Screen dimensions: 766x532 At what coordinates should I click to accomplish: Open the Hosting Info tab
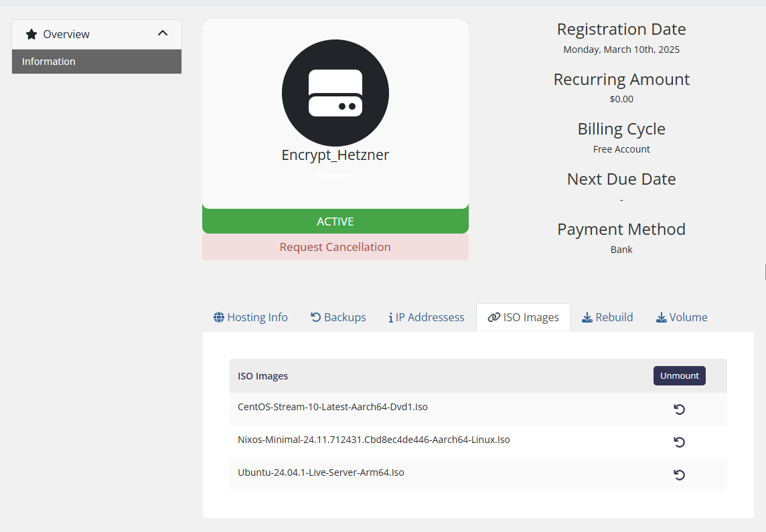pyautogui.click(x=250, y=317)
